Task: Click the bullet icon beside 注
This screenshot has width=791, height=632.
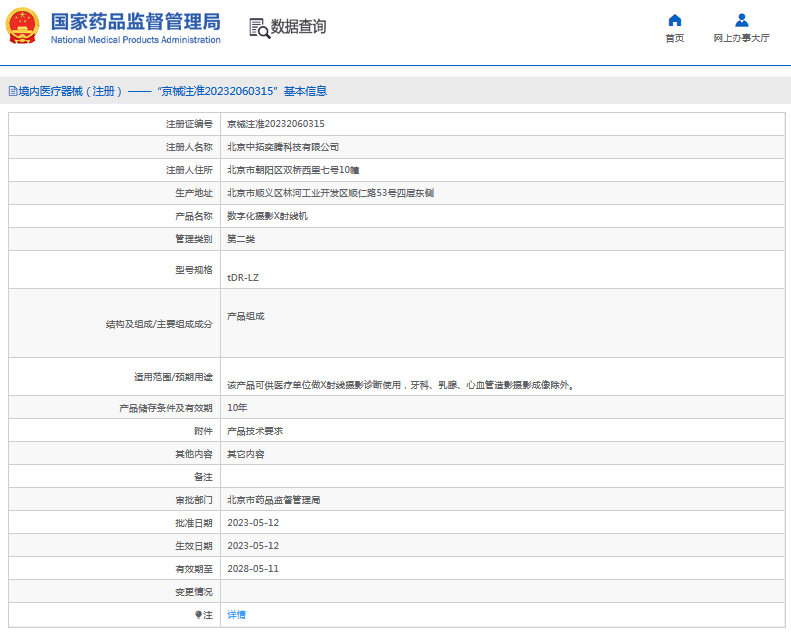Action: point(198,615)
